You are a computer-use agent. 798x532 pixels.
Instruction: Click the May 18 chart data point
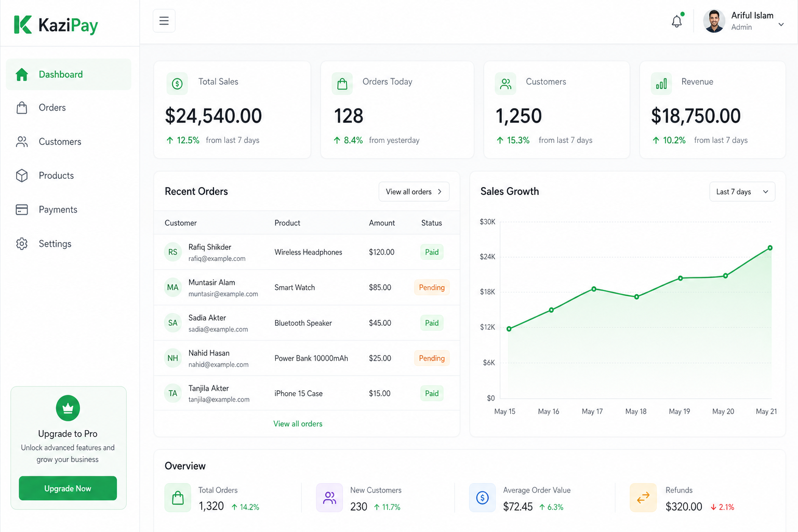click(x=637, y=297)
